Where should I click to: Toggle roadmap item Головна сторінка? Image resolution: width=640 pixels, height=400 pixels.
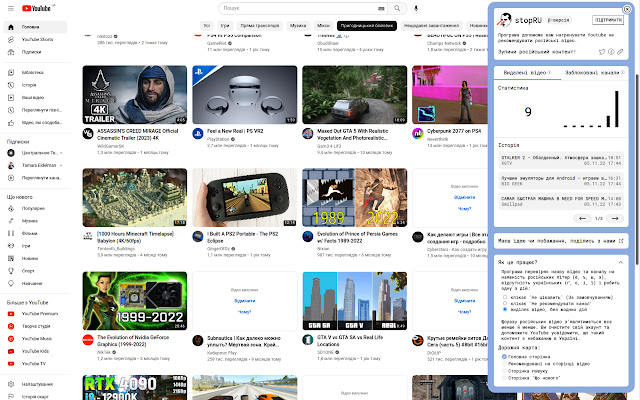pos(504,357)
